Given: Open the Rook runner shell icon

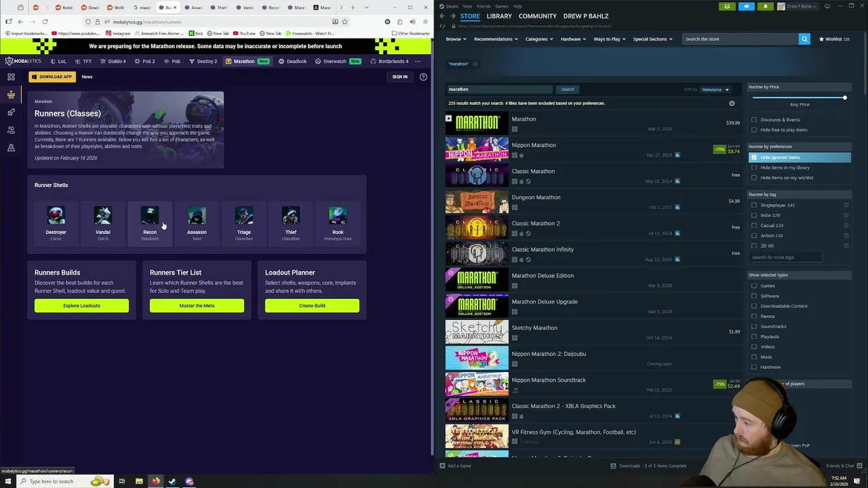Looking at the screenshot, I should [338, 216].
